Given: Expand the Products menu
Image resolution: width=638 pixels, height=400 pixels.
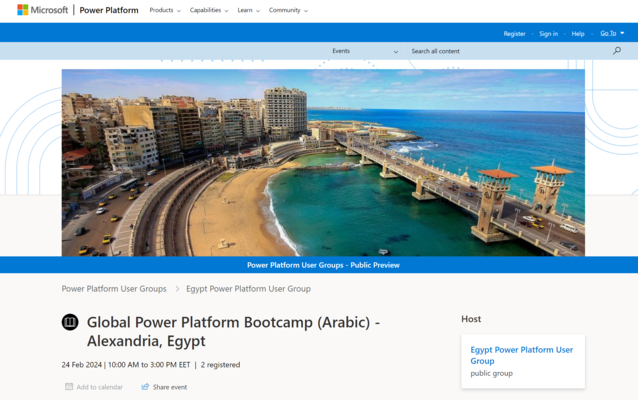Looking at the screenshot, I should click(165, 10).
